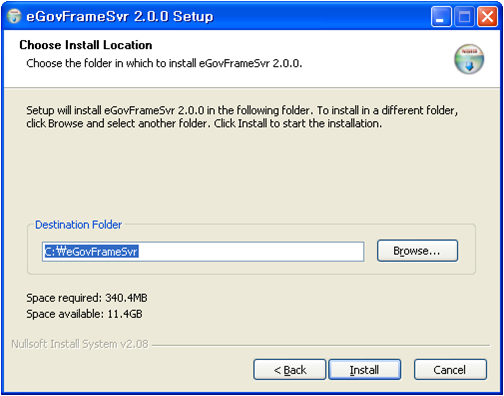Screen dimensions: 504x396
Task: Click the Choose Install Location heading
Action: (86, 45)
